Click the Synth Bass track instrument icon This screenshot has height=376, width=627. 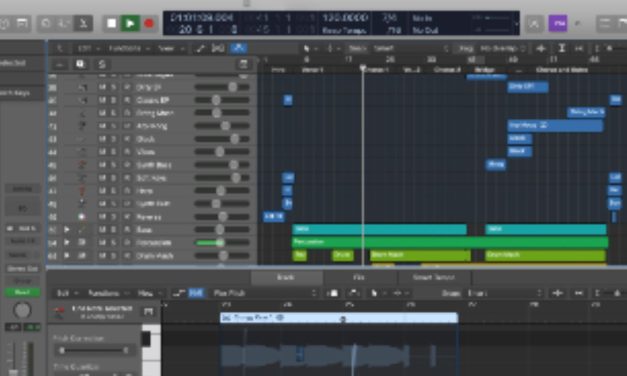coord(83,165)
